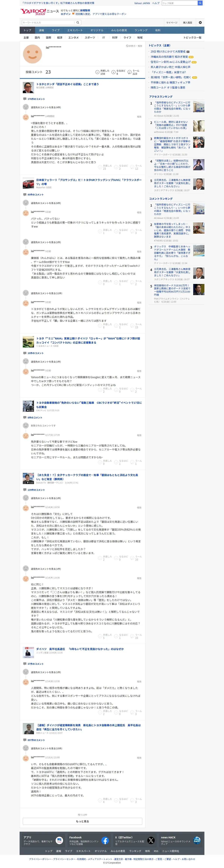Expand 返信先のコメントを見る(15件)
Screen dimensions: 224x868
pyautogui.click(x=47, y=748)
